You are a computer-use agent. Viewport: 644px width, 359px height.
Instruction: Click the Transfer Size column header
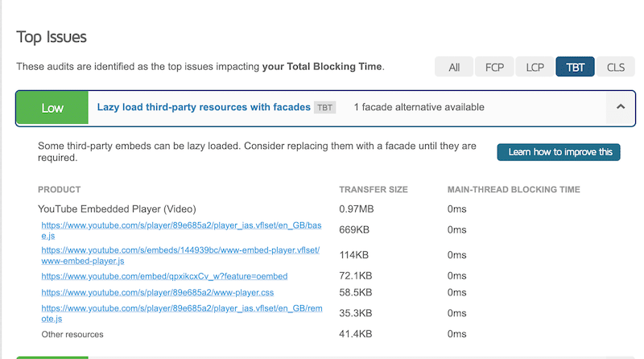tap(374, 190)
